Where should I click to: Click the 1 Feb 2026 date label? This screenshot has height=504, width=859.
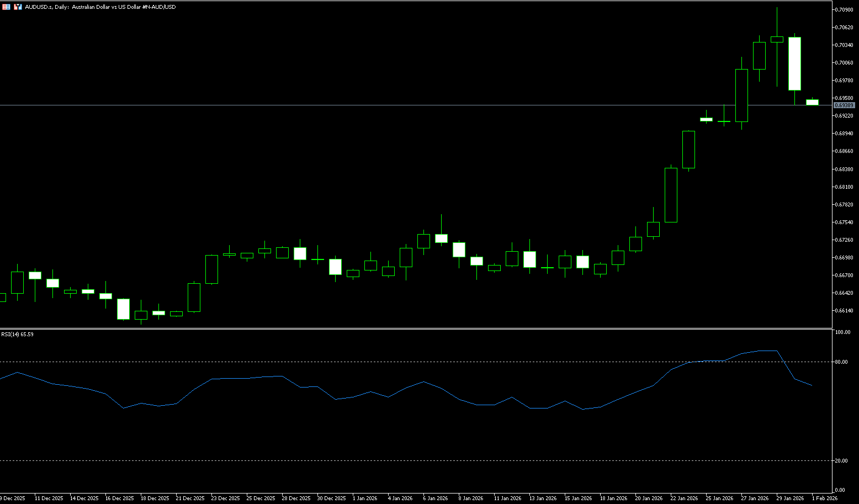pos(824,498)
